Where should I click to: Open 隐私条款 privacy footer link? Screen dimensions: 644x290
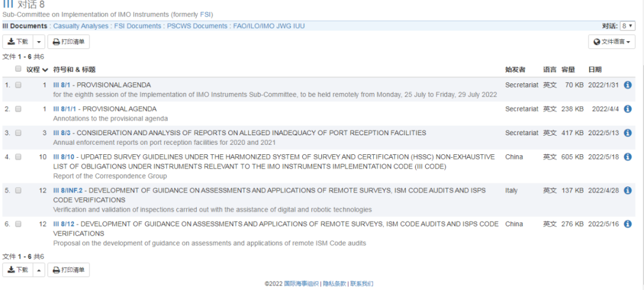tap(335, 283)
